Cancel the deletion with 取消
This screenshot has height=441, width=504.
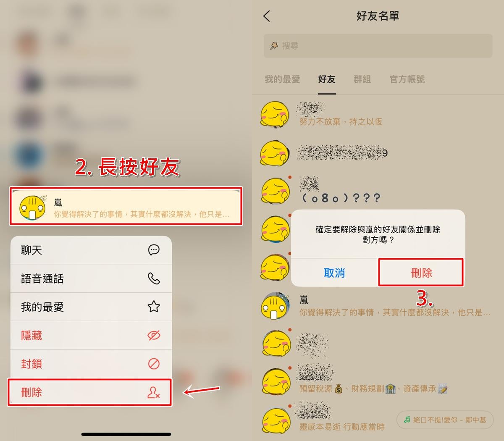(334, 273)
